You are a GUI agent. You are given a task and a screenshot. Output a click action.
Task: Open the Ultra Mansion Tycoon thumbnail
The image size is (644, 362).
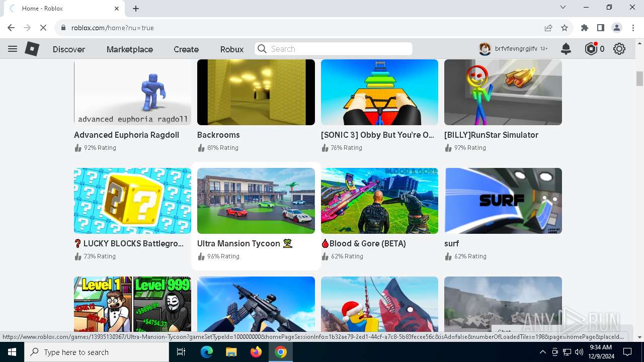(256, 201)
